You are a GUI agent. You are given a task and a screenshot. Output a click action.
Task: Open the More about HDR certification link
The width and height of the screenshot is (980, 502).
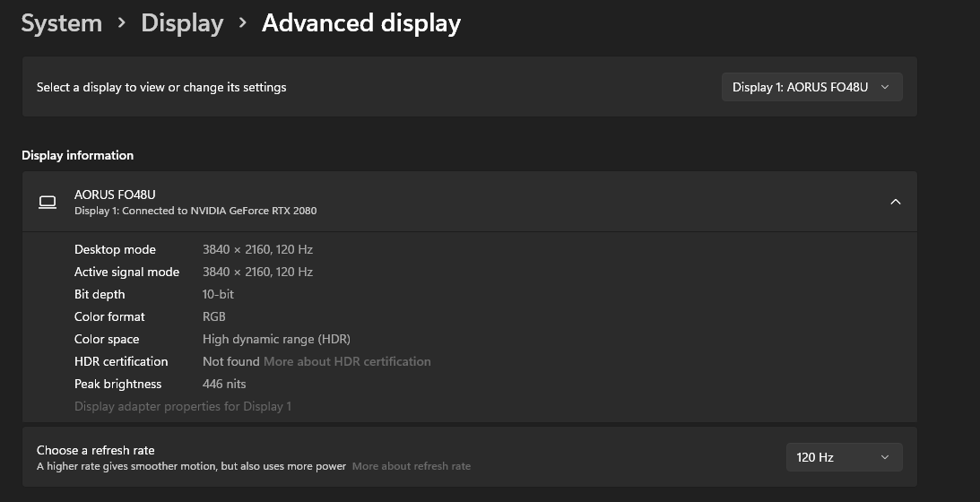(347, 361)
